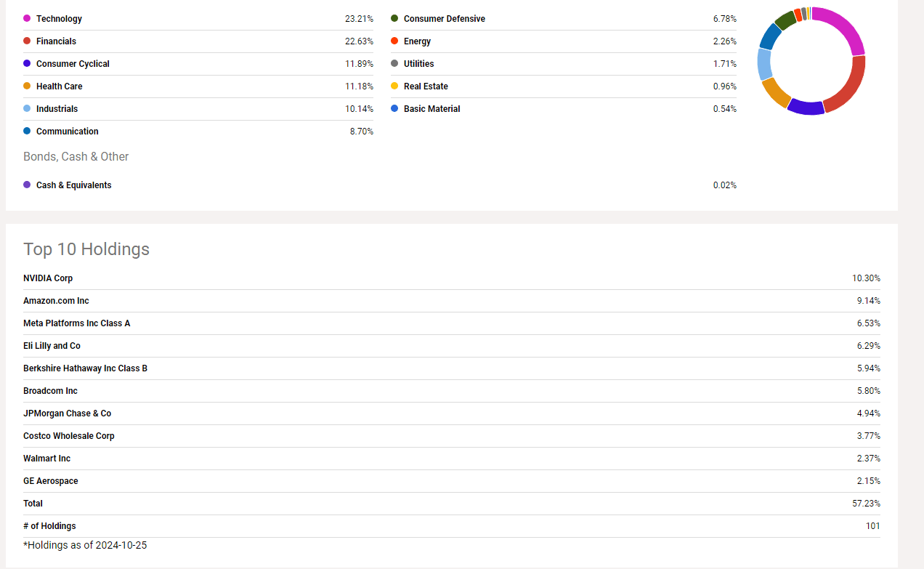Click the Cash & Equivalents purple dot
Viewport: 924px width, 569px height.
tap(27, 185)
